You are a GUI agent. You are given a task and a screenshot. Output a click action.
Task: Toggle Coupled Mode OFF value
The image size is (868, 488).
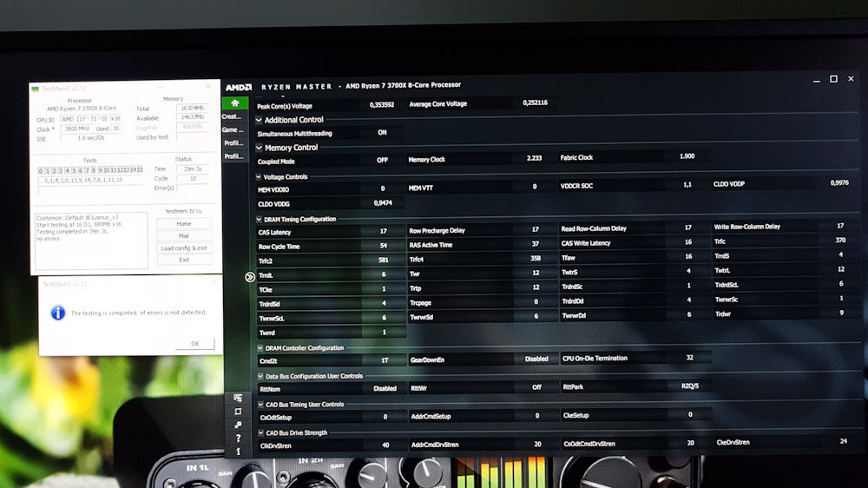pyautogui.click(x=383, y=160)
